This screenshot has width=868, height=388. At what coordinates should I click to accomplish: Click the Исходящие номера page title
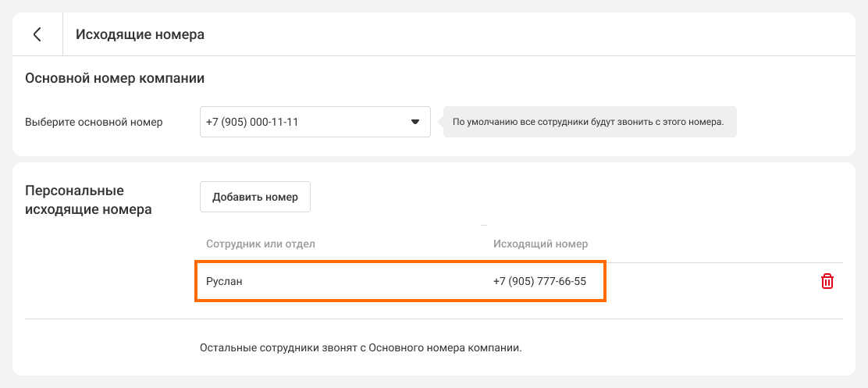coord(140,34)
